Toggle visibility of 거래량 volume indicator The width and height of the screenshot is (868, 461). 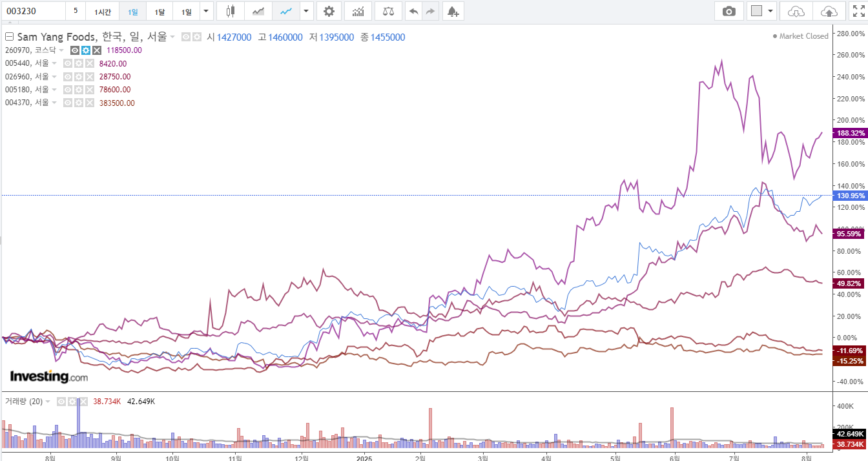coord(61,401)
